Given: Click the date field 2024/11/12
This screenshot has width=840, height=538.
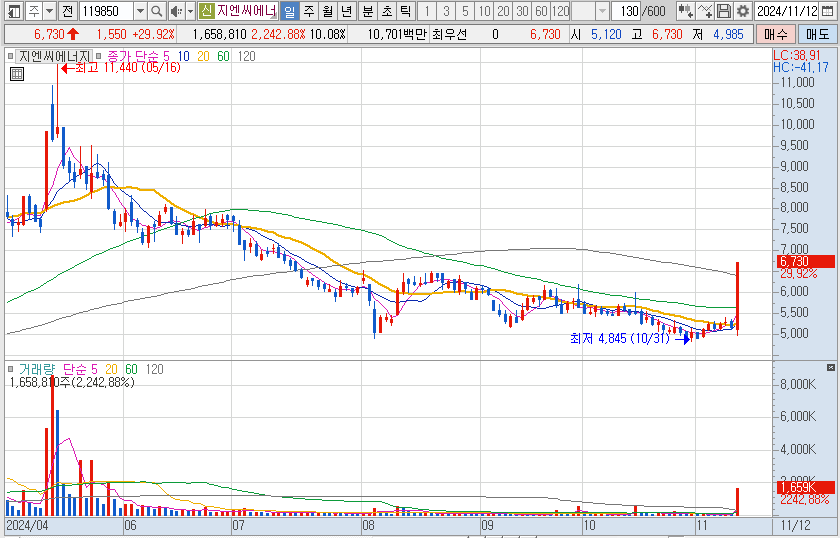Looking at the screenshot, I should tap(787, 11).
